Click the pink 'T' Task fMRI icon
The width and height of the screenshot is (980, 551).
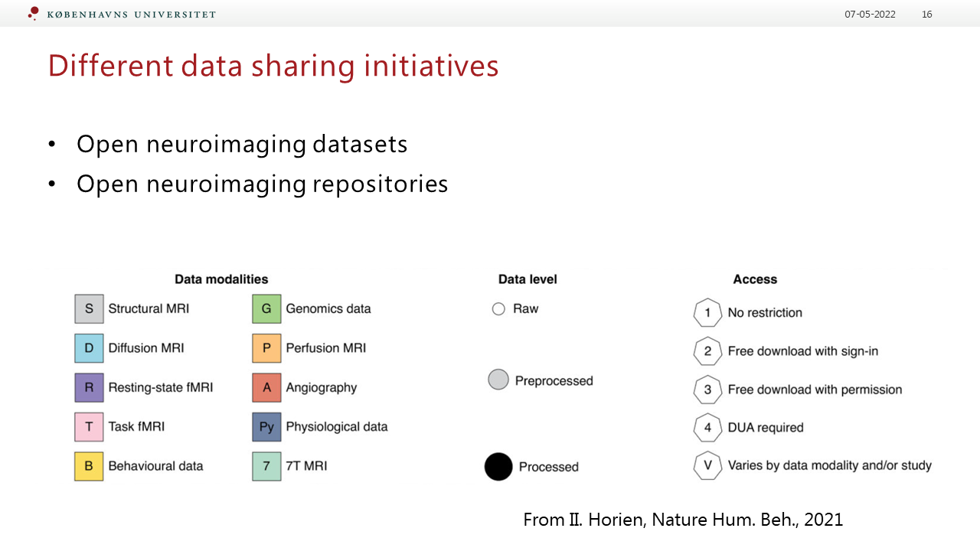click(89, 426)
